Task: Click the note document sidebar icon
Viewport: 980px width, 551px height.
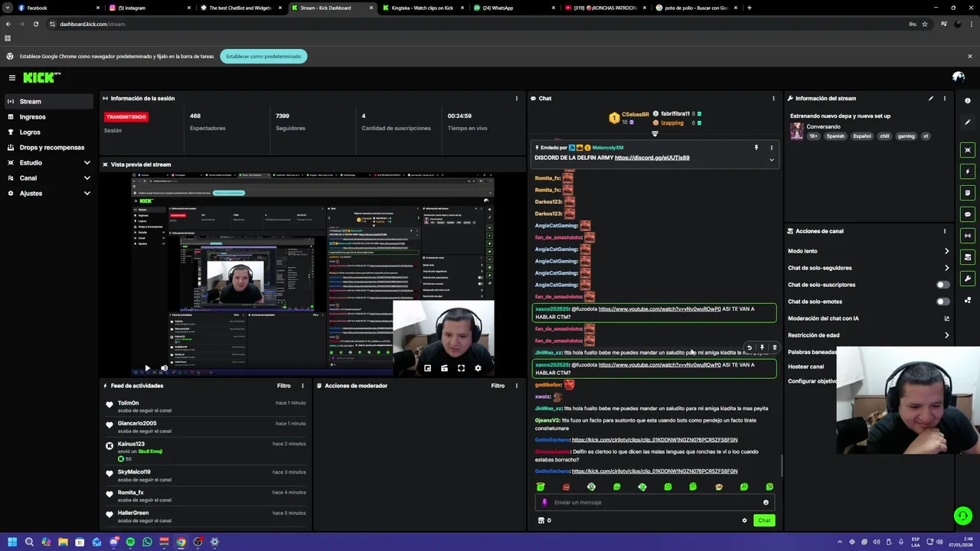Action: click(968, 193)
